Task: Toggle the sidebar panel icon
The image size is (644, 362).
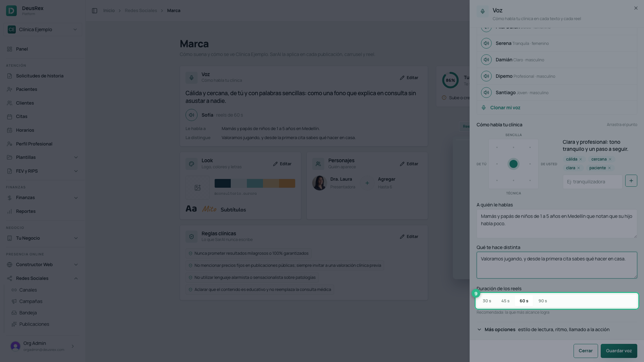Action: tap(95, 11)
